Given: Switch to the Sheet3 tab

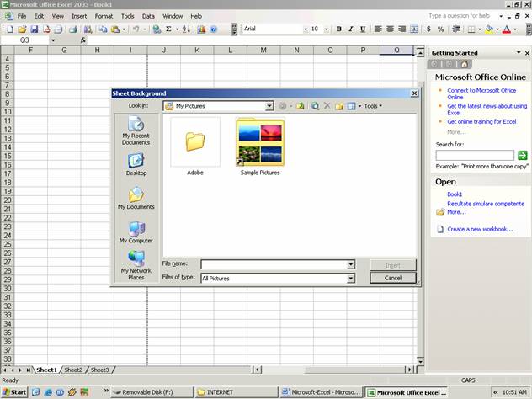Looking at the screenshot, I should (99, 370).
